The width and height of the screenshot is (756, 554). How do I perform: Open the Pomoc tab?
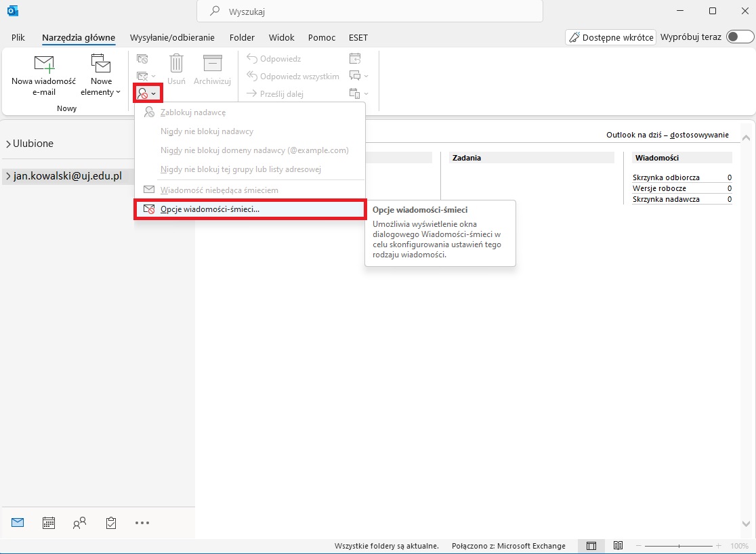pyautogui.click(x=322, y=38)
